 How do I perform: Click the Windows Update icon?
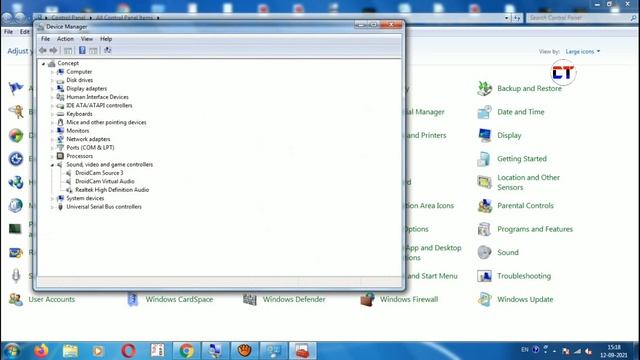(x=484, y=299)
